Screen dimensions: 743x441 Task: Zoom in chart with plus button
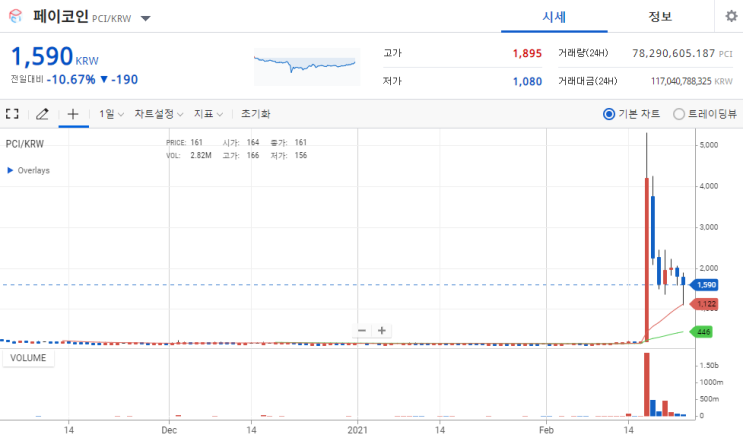[382, 330]
